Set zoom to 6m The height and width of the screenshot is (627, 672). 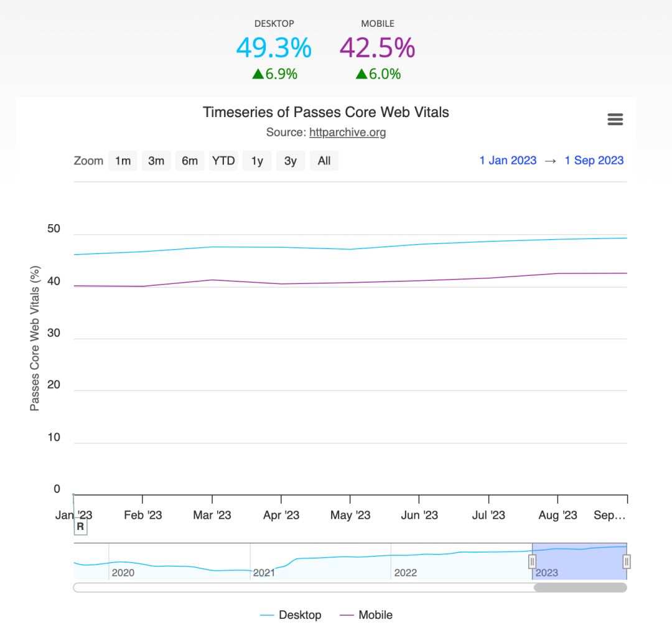pyautogui.click(x=190, y=161)
